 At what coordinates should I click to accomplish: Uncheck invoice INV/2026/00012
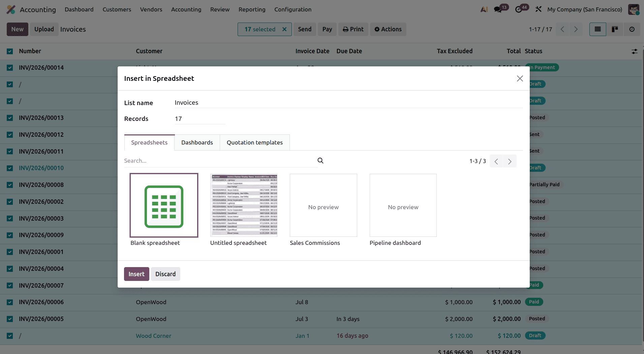click(10, 135)
